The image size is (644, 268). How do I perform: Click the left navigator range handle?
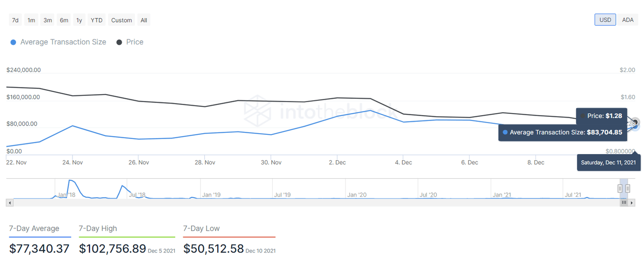coord(620,188)
